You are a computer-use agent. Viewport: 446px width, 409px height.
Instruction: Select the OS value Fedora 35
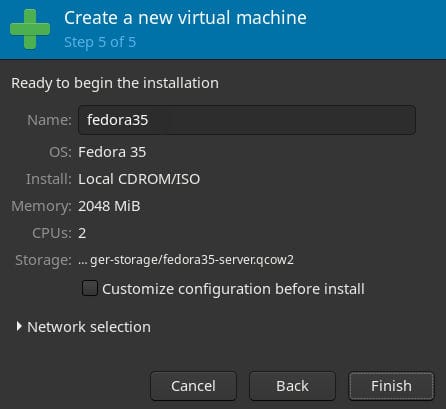(x=112, y=152)
